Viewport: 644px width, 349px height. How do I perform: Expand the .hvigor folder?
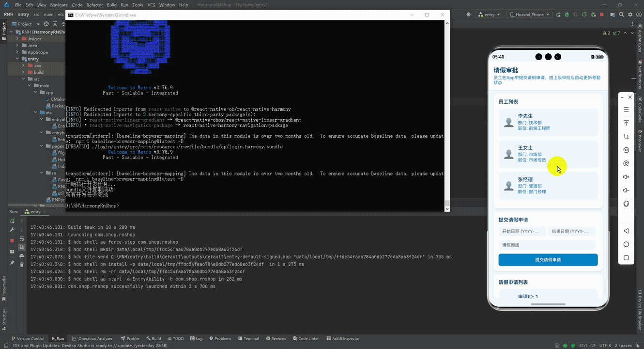tap(17, 39)
